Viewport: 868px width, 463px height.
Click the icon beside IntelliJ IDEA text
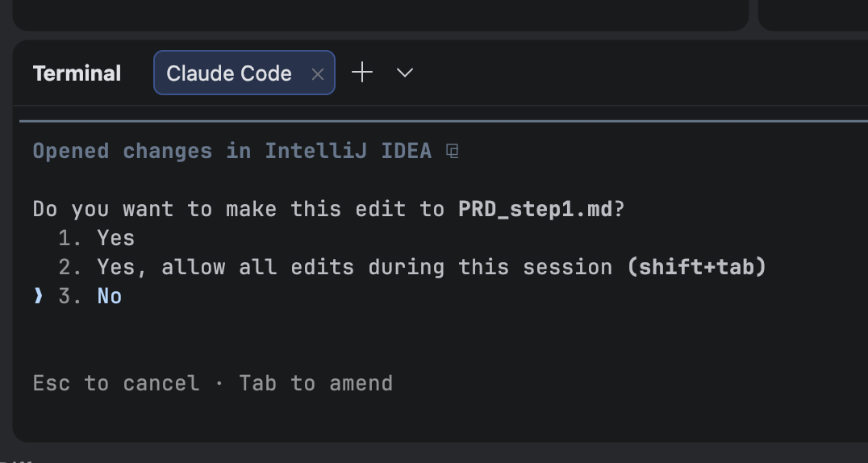tap(453, 151)
